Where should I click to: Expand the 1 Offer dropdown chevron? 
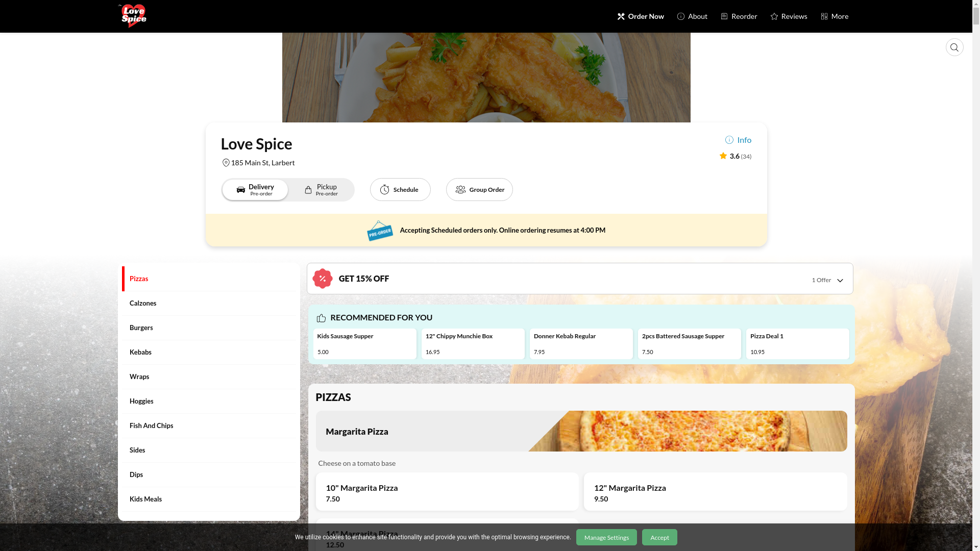click(840, 281)
